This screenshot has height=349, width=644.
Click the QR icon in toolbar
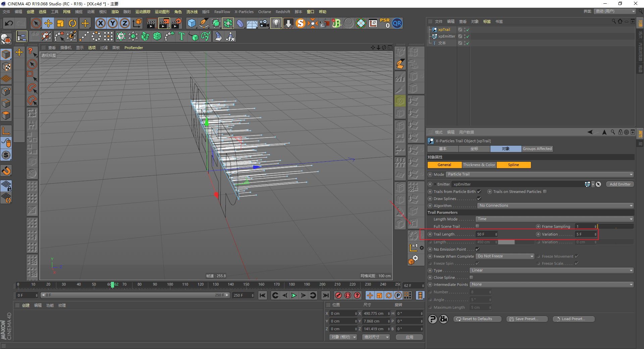point(397,23)
